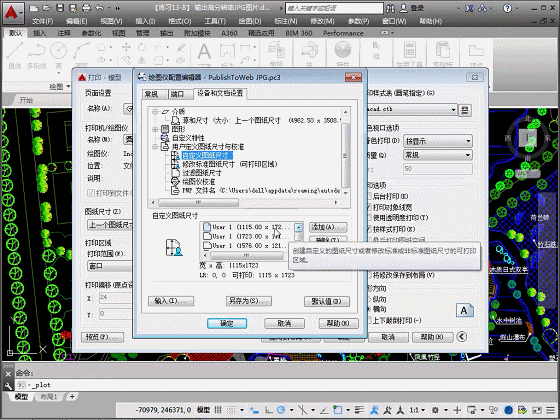Screen dimensions: 560x420
Task: Toggle the object snap square icon in status bar
Action: tap(338, 410)
